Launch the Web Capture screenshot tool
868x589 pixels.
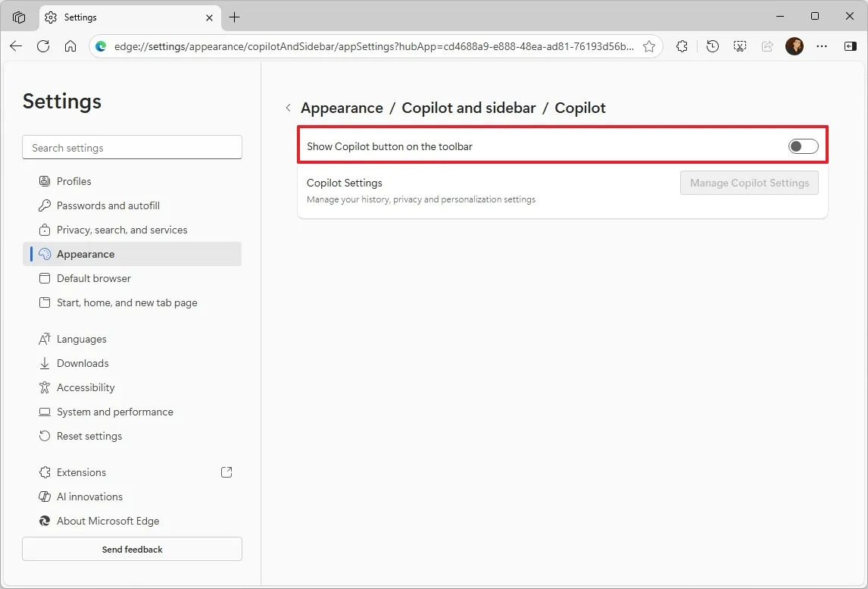click(740, 46)
